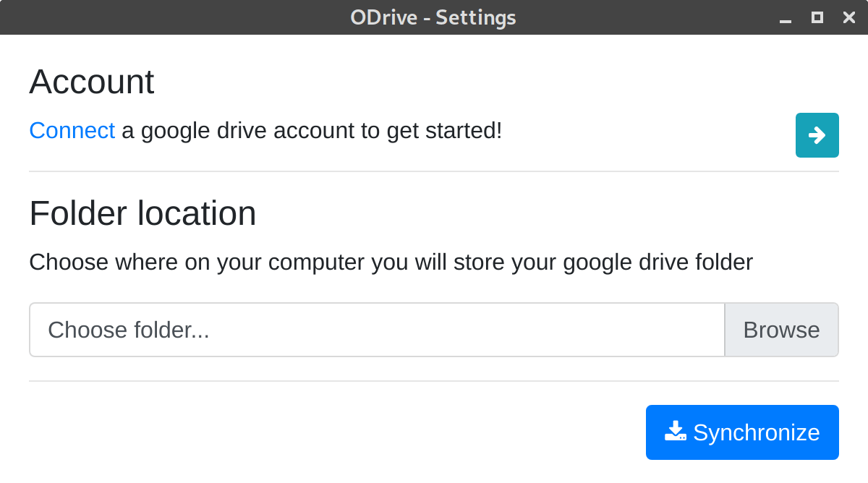Click the white arrow glyph inside the teal button
Image resolution: width=868 pixels, height=483 pixels.
(817, 135)
